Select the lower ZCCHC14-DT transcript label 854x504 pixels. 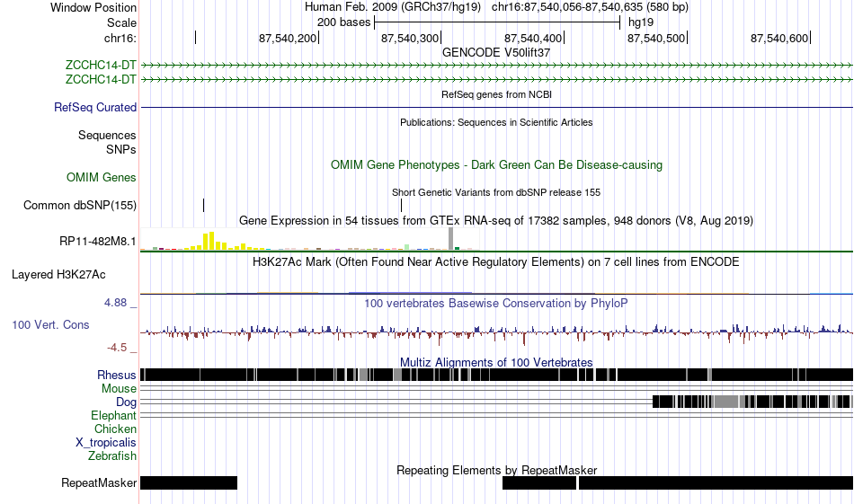tap(101, 79)
